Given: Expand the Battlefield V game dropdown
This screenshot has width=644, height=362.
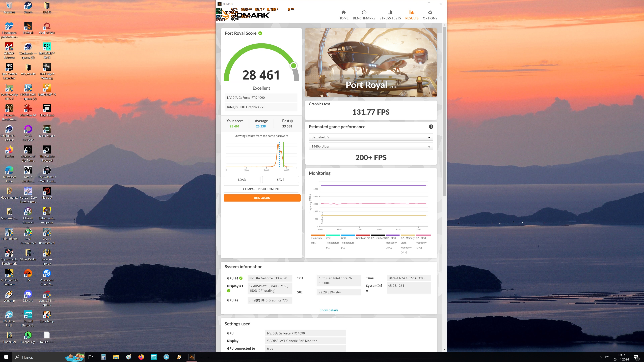Looking at the screenshot, I should coord(370,137).
